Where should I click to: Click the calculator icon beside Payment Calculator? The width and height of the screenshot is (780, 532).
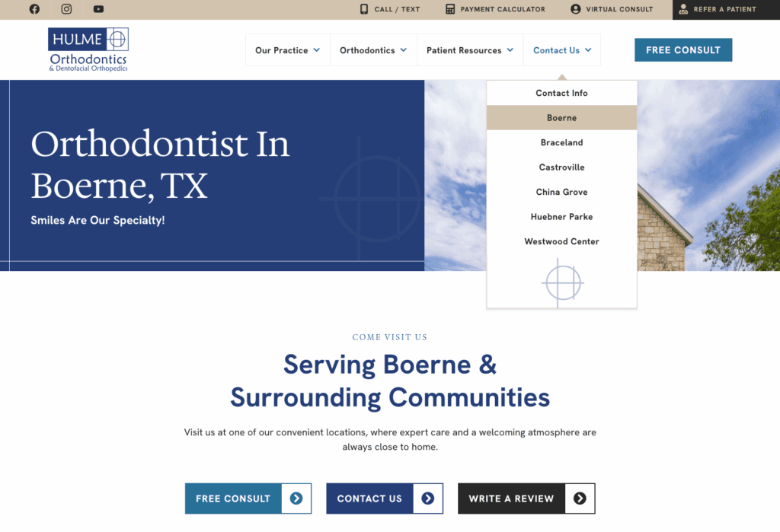(450, 9)
